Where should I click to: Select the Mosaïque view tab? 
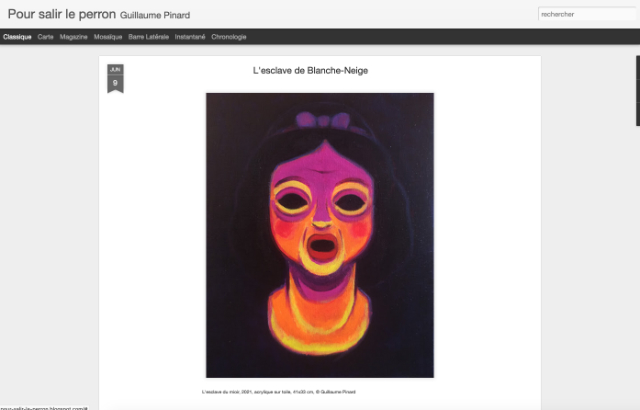(x=108, y=37)
